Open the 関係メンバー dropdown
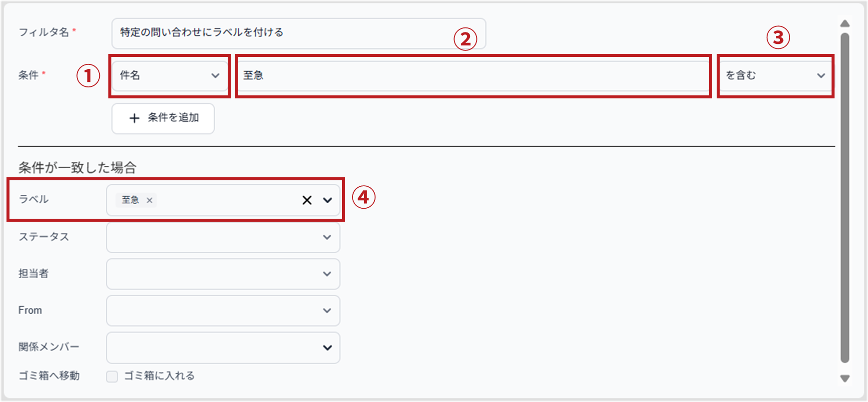Viewport: 868px width, 402px height. [x=223, y=348]
